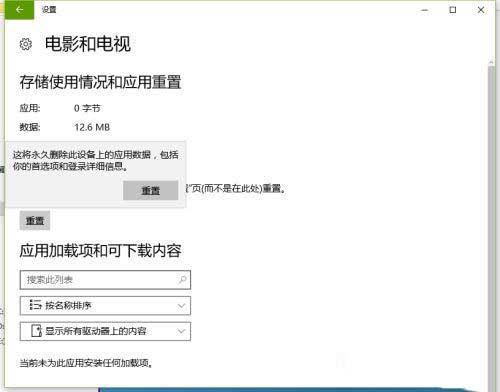Click the scrollbar up arrow

pos(491,62)
